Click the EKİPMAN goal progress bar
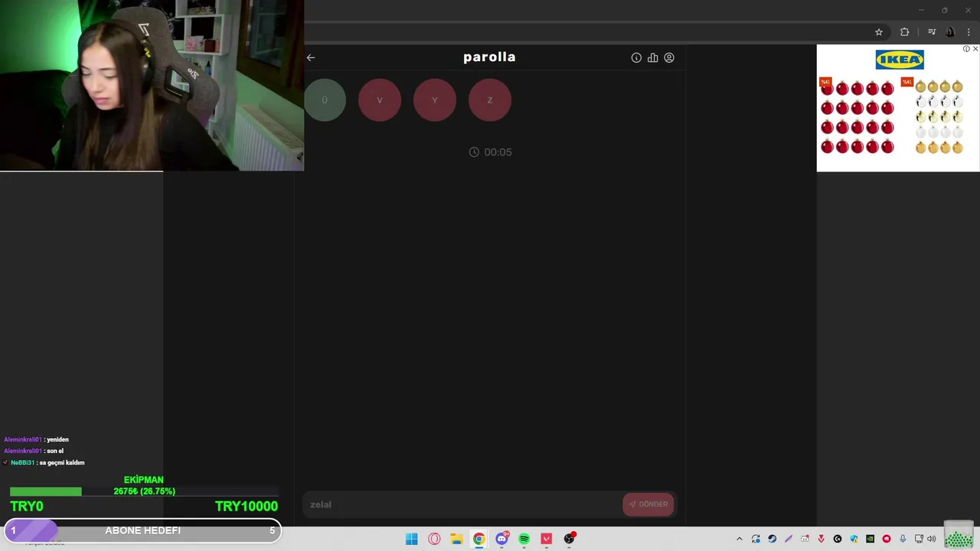 coord(144,491)
